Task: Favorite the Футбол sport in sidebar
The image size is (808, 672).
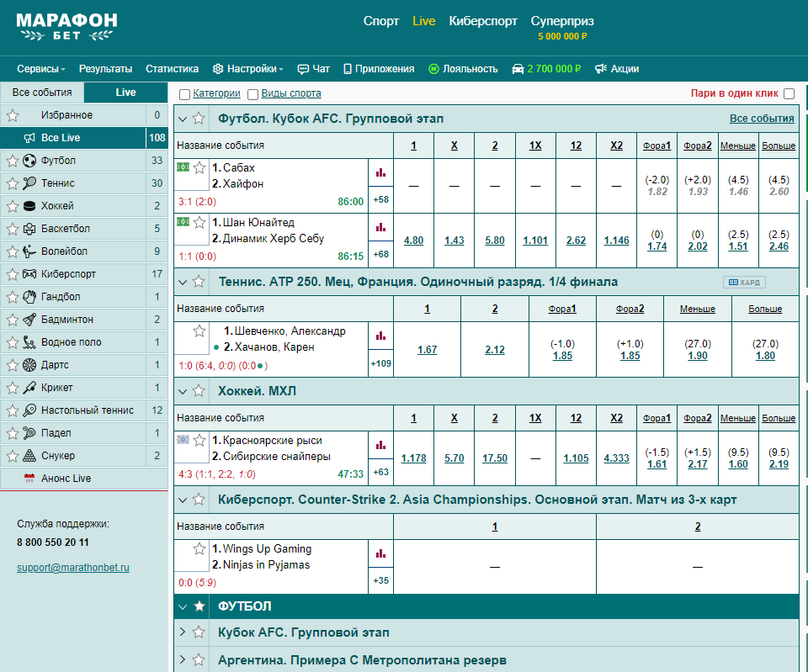Action: pyautogui.click(x=13, y=161)
